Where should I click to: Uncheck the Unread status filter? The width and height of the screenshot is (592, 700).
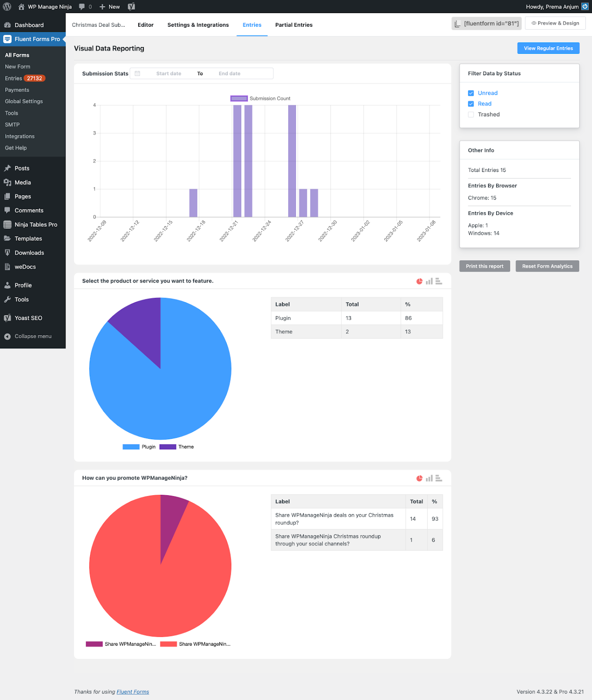tap(471, 93)
